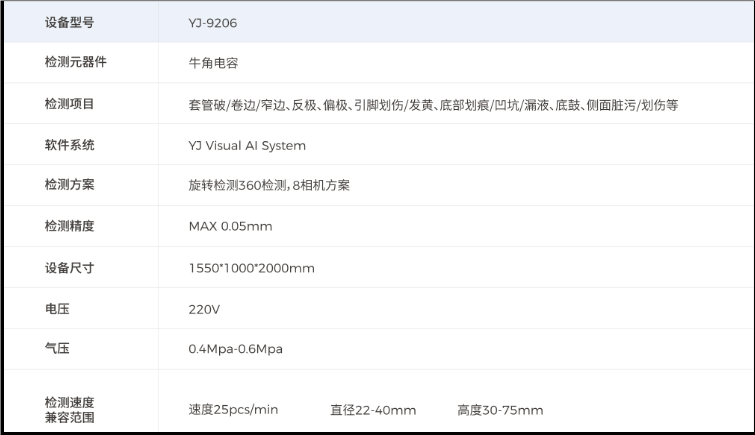Click the 0.4Mpa-0.6Mpa pressure value
Screen dimensions: 755x435
click(x=235, y=349)
